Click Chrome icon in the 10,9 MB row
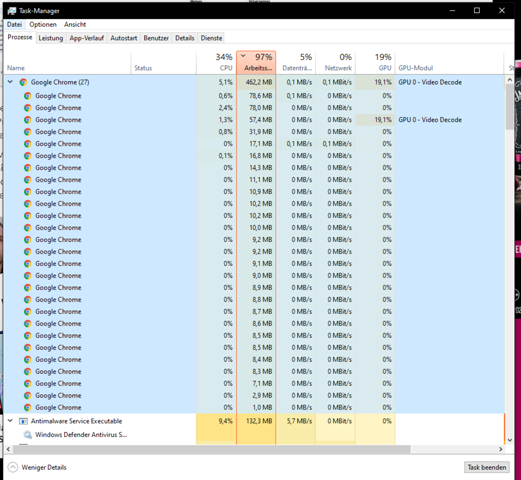Screen dimensions: 521x480 (x=28, y=192)
